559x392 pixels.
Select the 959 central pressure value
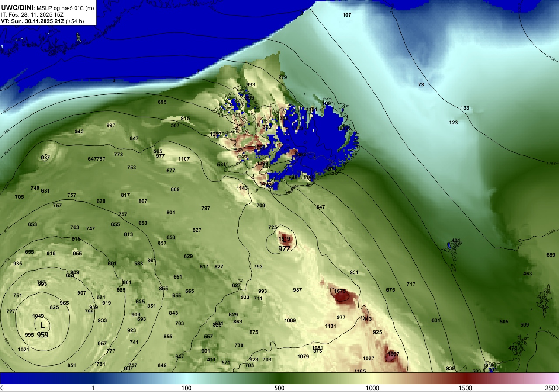coord(42,335)
